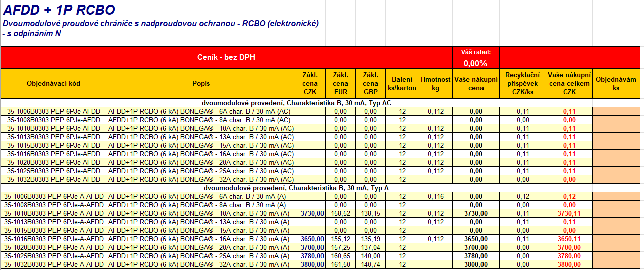Image resolution: width=644 pixels, height=270 pixels.
Task: Click GBP price '137,04'
Action: 370,247
